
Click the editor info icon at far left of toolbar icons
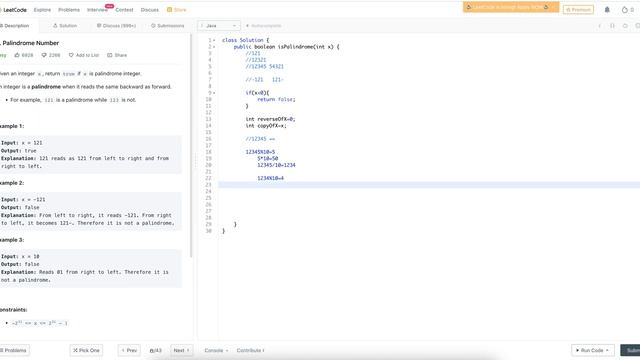600,26
